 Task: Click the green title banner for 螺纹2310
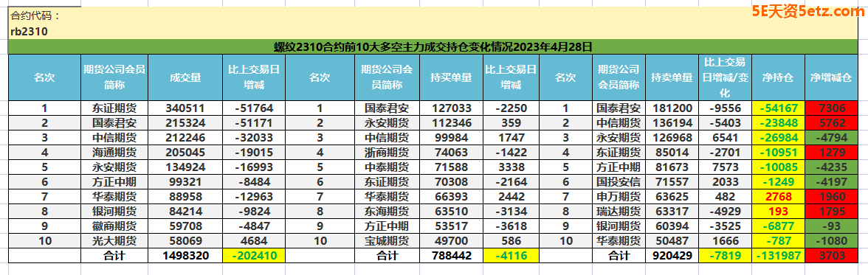[x=433, y=47]
